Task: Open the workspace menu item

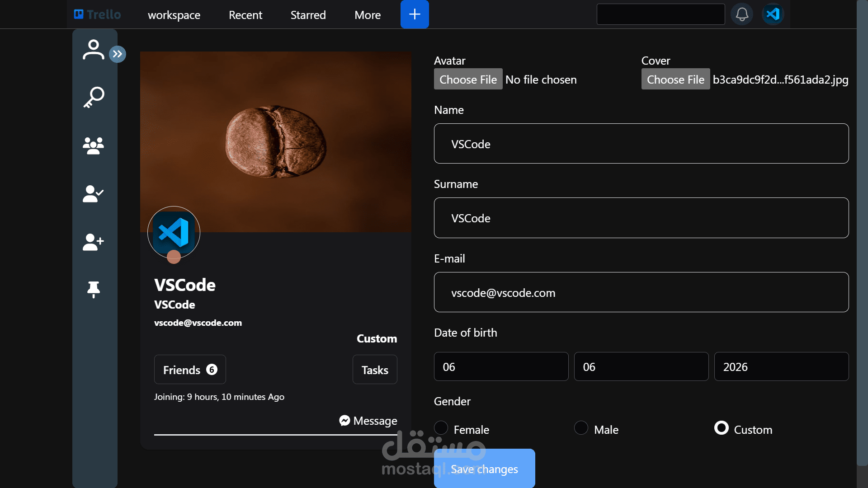Action: 174,15
